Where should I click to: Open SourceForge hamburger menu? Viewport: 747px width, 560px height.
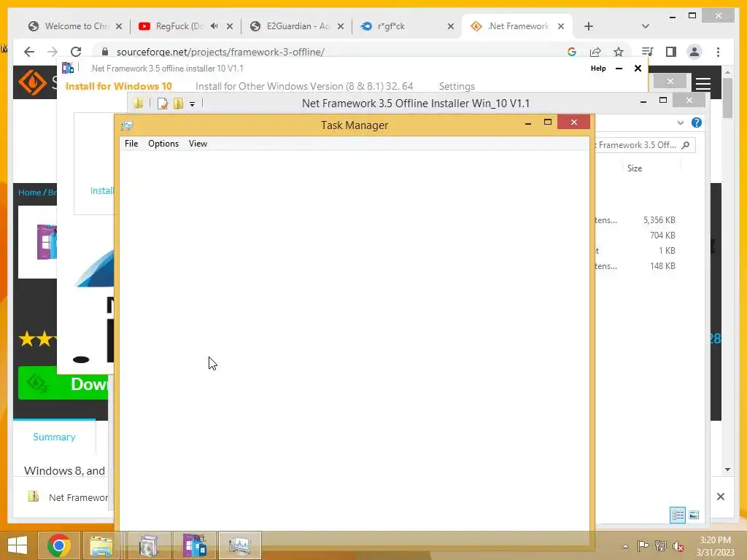click(703, 84)
